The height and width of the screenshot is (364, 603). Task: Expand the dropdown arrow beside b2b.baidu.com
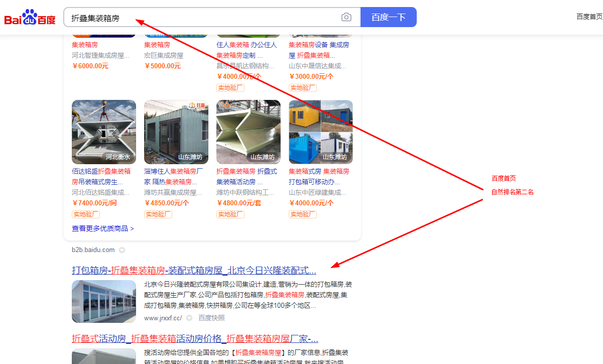point(122,250)
